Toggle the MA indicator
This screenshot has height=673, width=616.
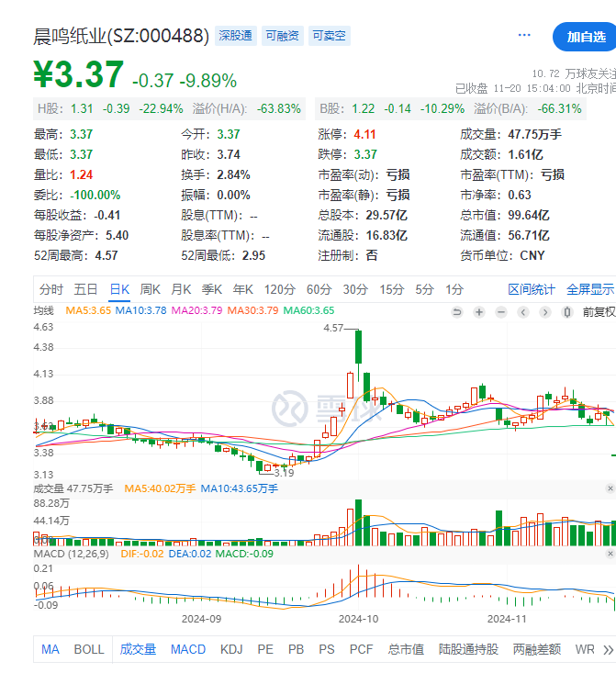[50, 650]
